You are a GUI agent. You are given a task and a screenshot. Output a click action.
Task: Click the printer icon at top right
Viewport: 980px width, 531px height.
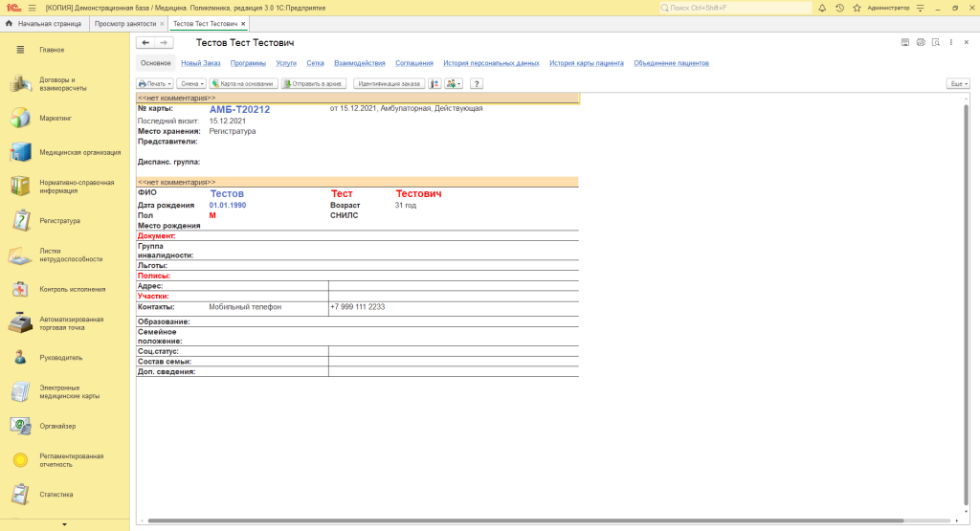point(921,43)
